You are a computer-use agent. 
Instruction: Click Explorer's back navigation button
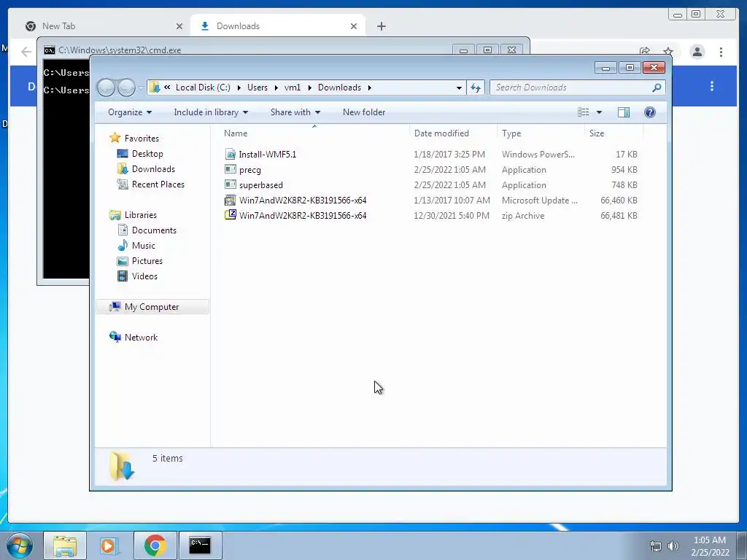(107, 87)
